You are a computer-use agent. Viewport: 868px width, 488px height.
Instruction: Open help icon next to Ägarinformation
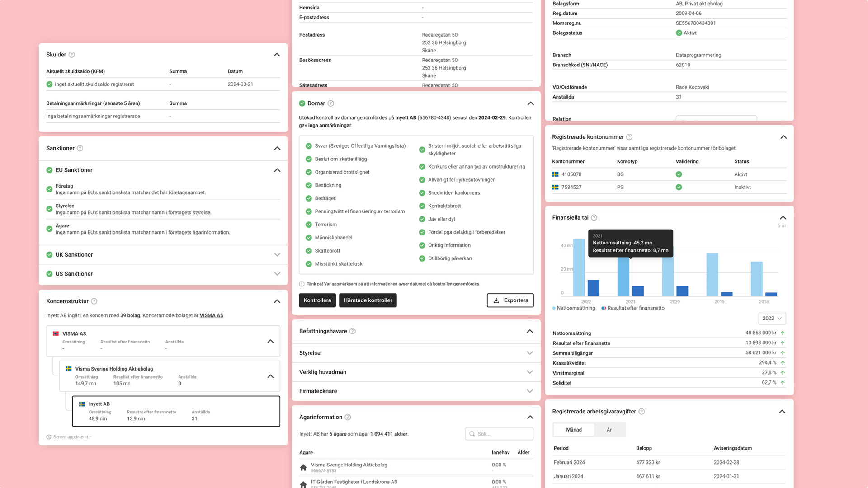point(348,417)
